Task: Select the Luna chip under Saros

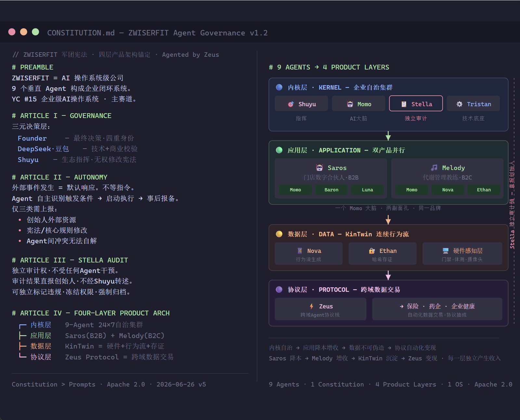Action: (x=368, y=190)
